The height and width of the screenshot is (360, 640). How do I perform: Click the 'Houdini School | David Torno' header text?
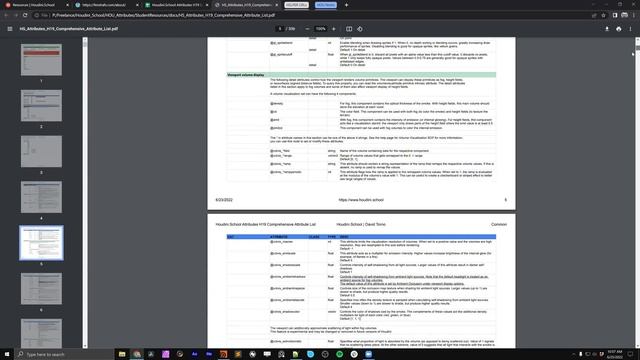[361, 224]
